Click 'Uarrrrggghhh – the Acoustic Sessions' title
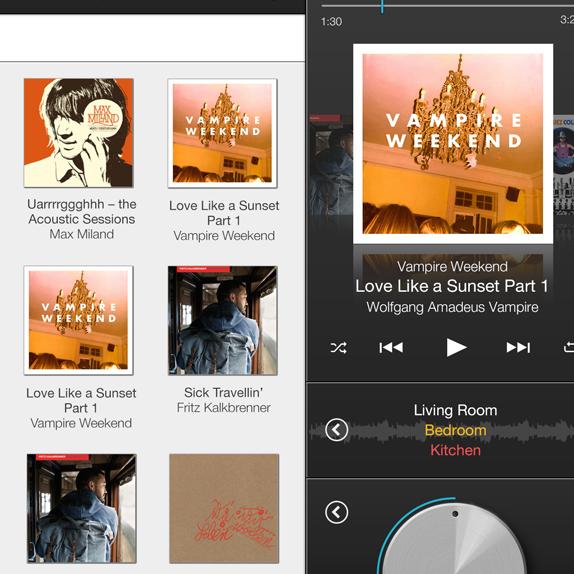Screen dimensions: 574x574 pos(82,212)
